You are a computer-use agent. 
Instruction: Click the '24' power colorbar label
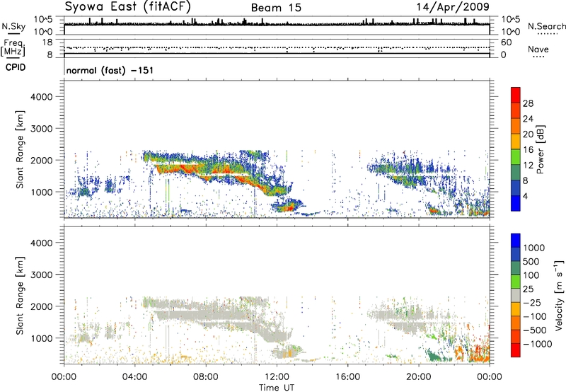(528, 119)
